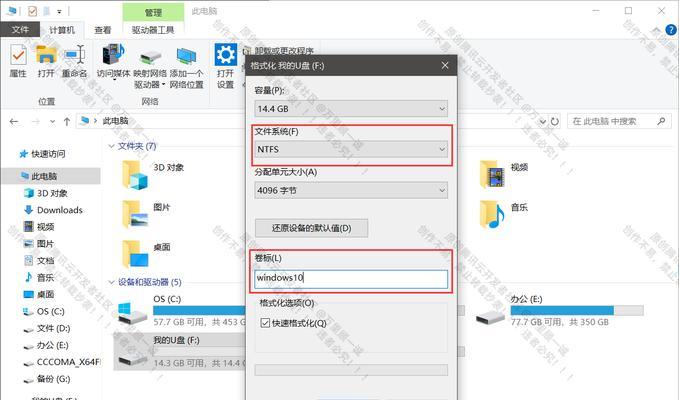Select 我的U盘 (F:) drive tile
Screen dimensions: 679x400
(x=180, y=352)
